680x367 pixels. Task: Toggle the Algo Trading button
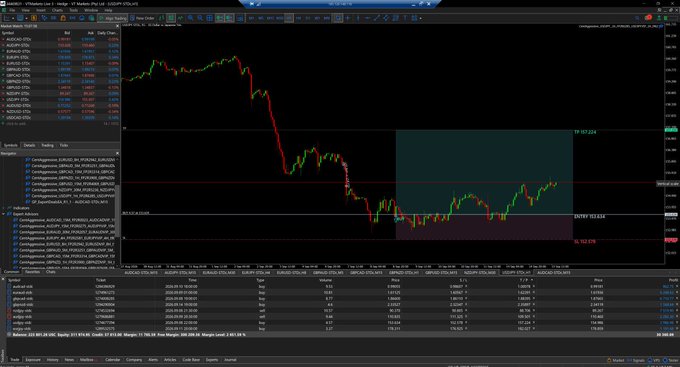tap(113, 18)
